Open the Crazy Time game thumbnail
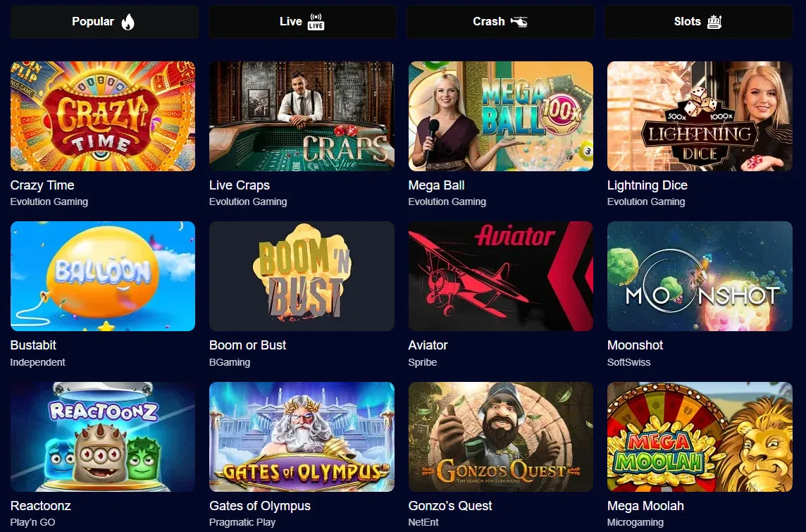The width and height of the screenshot is (806, 532). (103, 116)
